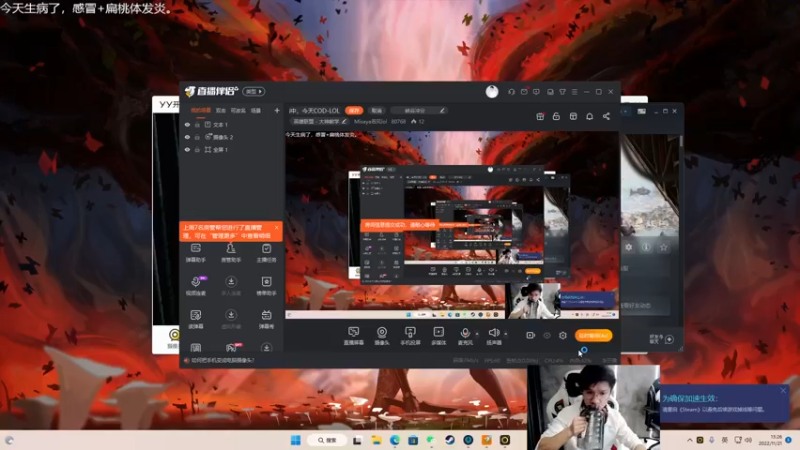This screenshot has width=800, height=450.
Task: Open the bell notifications icon
Action: (589, 116)
